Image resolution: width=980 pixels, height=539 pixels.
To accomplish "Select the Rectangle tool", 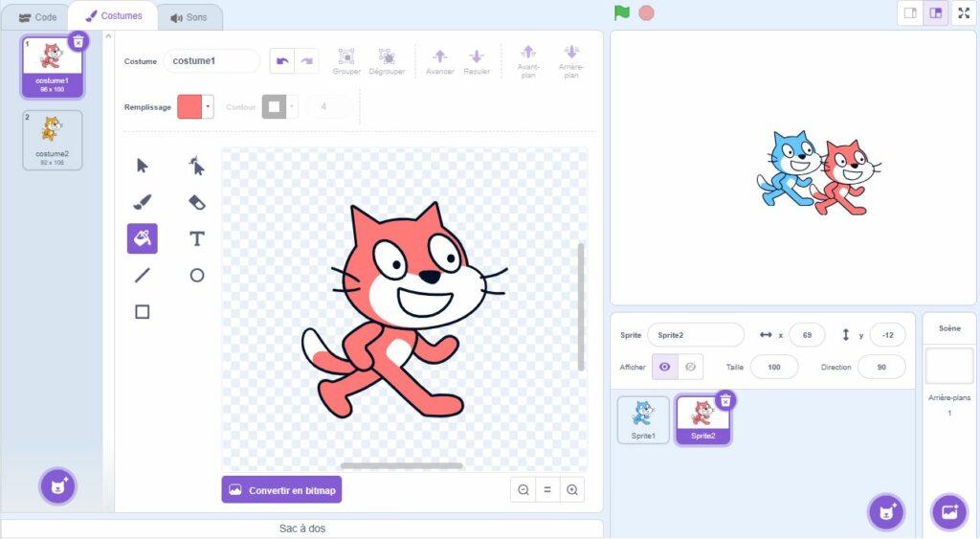I will pos(143,311).
